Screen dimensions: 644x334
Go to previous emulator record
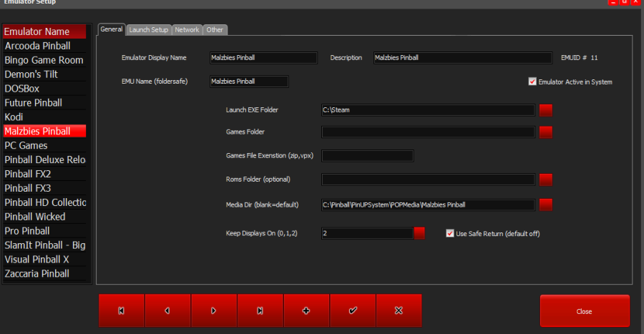point(167,310)
